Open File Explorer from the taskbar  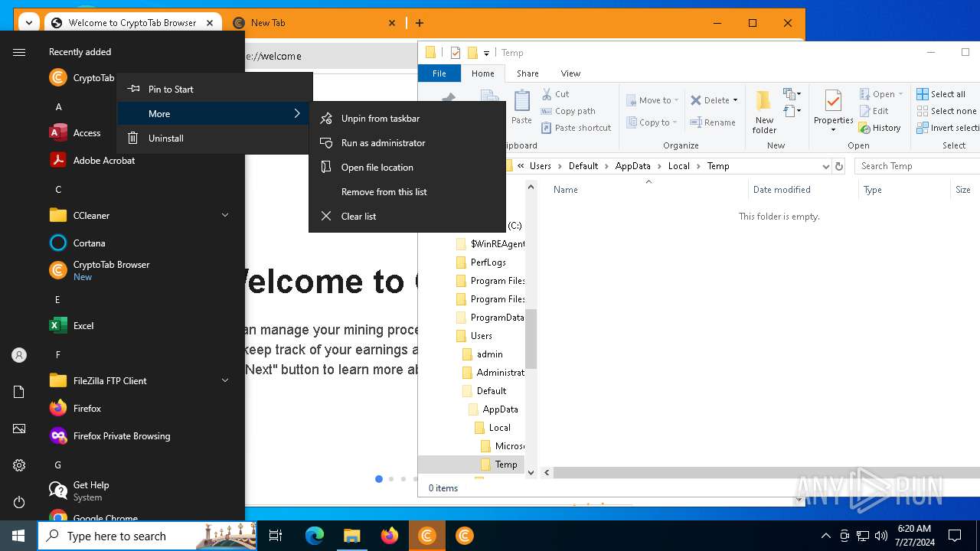click(351, 536)
